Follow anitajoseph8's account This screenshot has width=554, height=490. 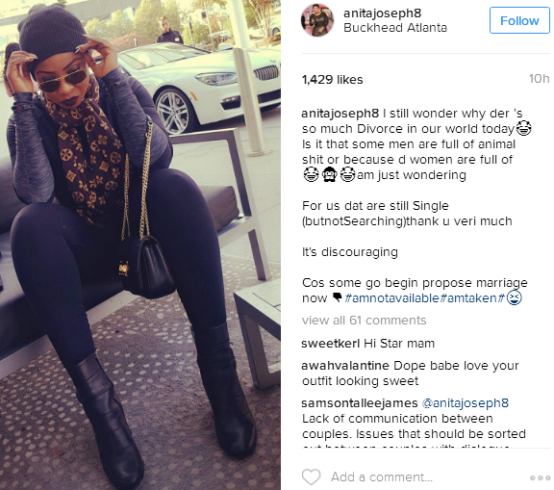click(519, 20)
